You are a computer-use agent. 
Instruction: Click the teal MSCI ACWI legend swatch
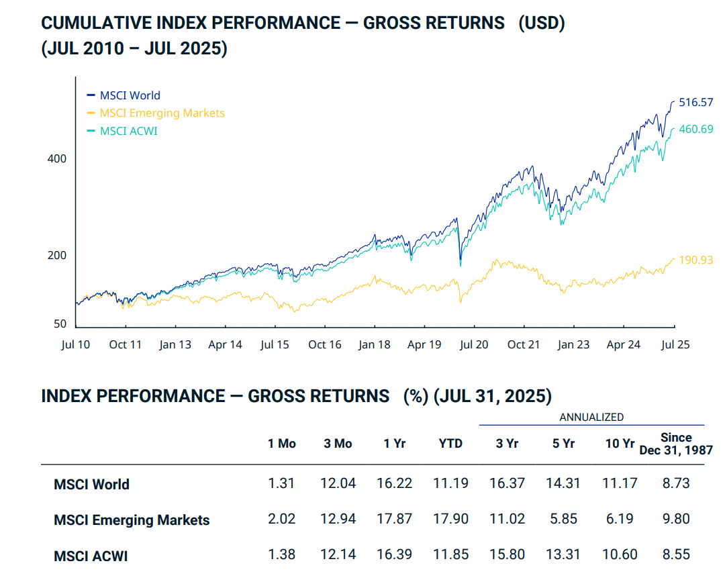tap(91, 131)
